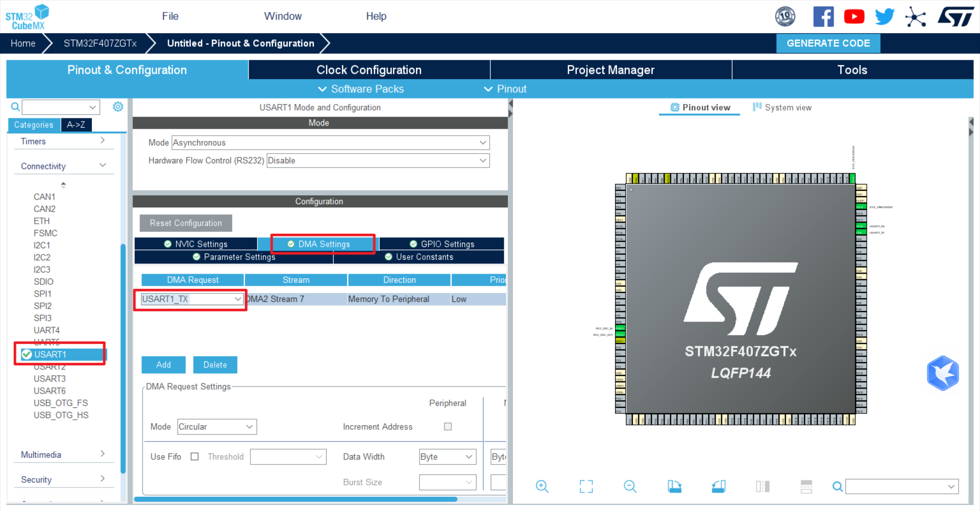This screenshot has width=980, height=511.
Task: Toggle the Increment Address peripheral checkbox
Action: click(448, 426)
